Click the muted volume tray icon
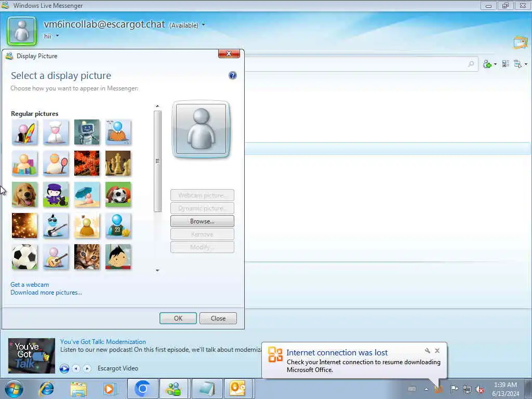The width and height of the screenshot is (532, 399). point(480,389)
